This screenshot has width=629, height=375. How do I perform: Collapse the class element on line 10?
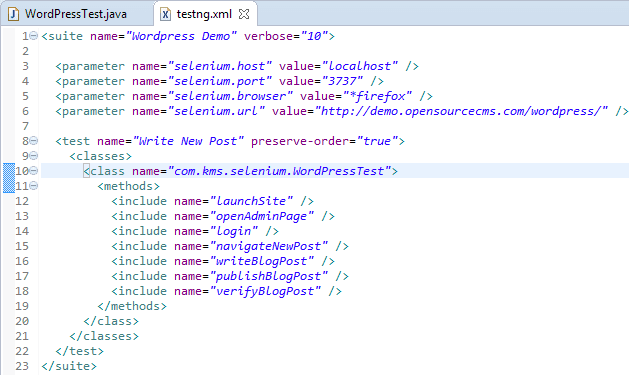click(x=34, y=171)
